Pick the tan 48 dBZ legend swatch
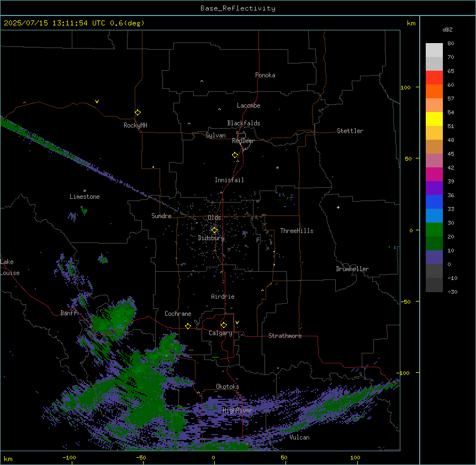This screenshot has width=476, height=465. pyautogui.click(x=434, y=146)
